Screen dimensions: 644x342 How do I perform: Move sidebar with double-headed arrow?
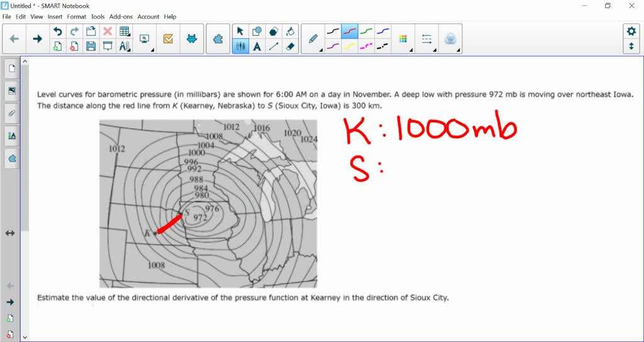(x=10, y=233)
